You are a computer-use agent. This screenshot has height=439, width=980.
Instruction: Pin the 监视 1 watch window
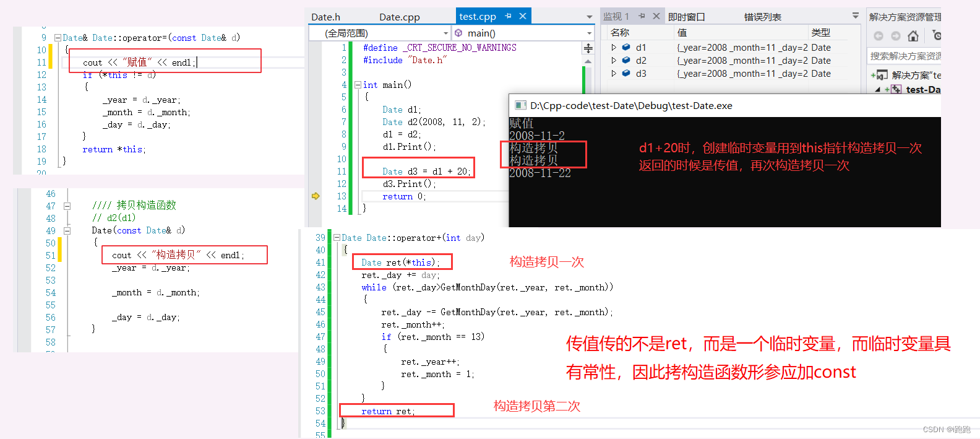click(642, 16)
